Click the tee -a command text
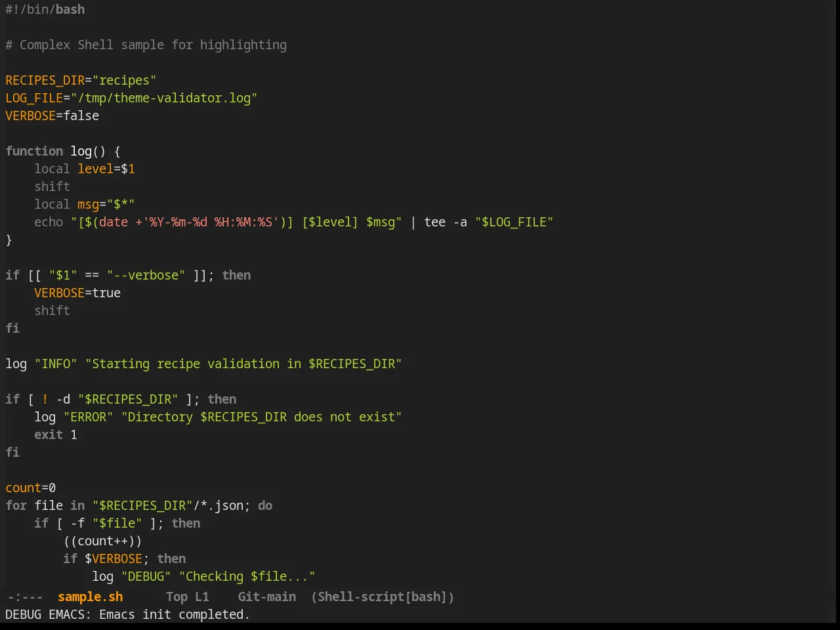This screenshot has width=840, height=630. click(x=446, y=222)
